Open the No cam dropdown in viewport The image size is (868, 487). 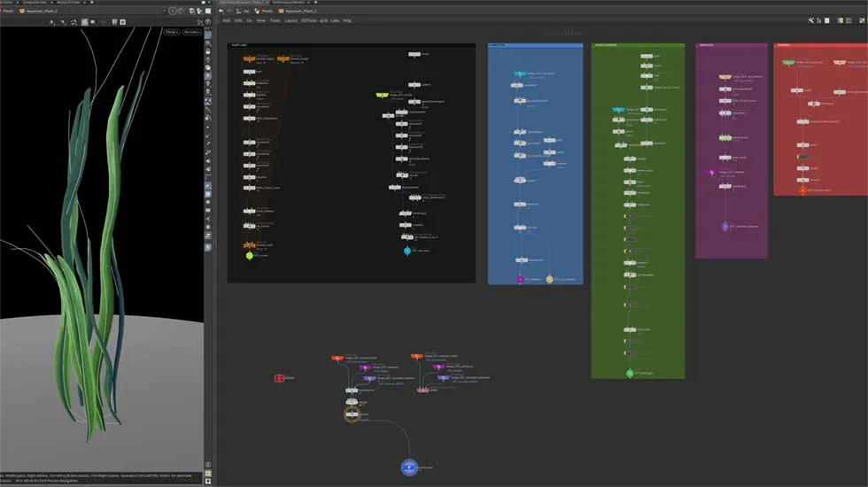pyautogui.click(x=191, y=32)
